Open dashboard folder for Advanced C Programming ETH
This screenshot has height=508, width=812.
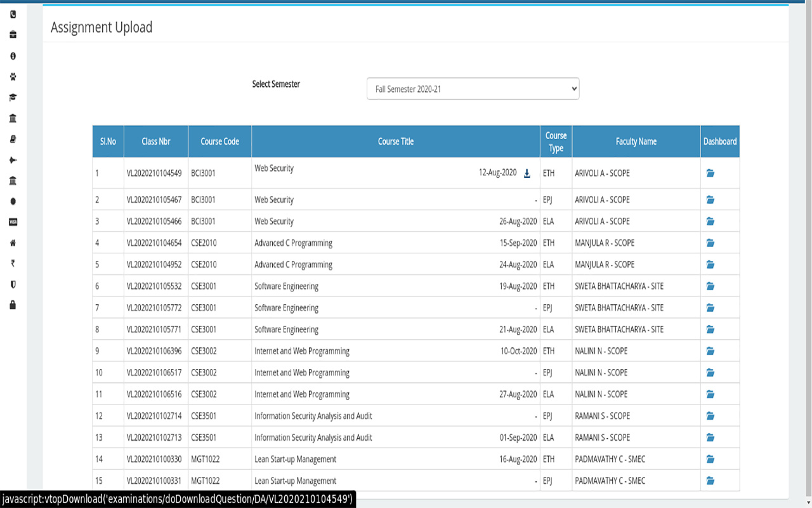[710, 243]
